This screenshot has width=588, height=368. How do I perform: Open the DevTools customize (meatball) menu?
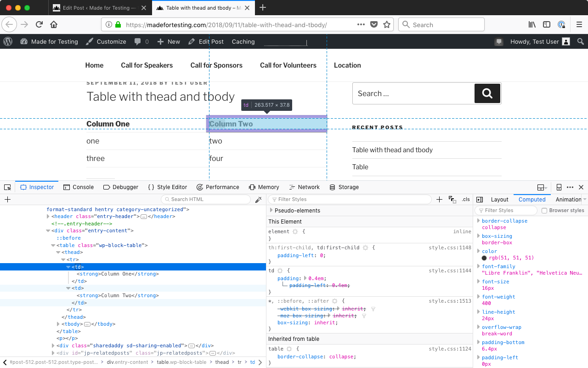pos(570,187)
